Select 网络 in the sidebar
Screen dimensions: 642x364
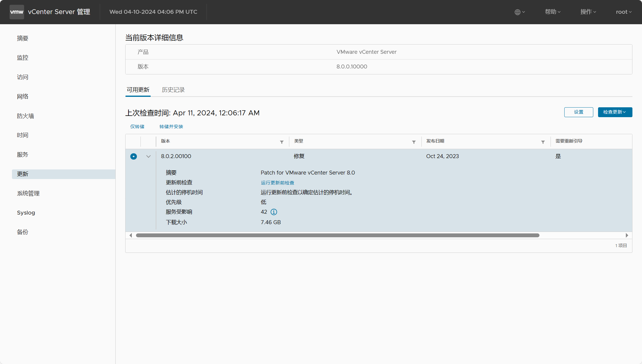pos(22,97)
